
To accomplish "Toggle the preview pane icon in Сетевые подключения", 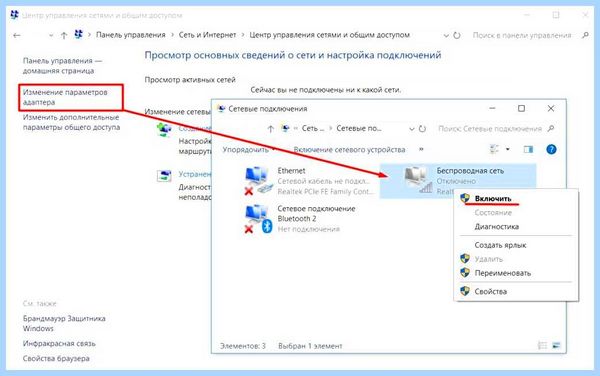I will click(528, 149).
